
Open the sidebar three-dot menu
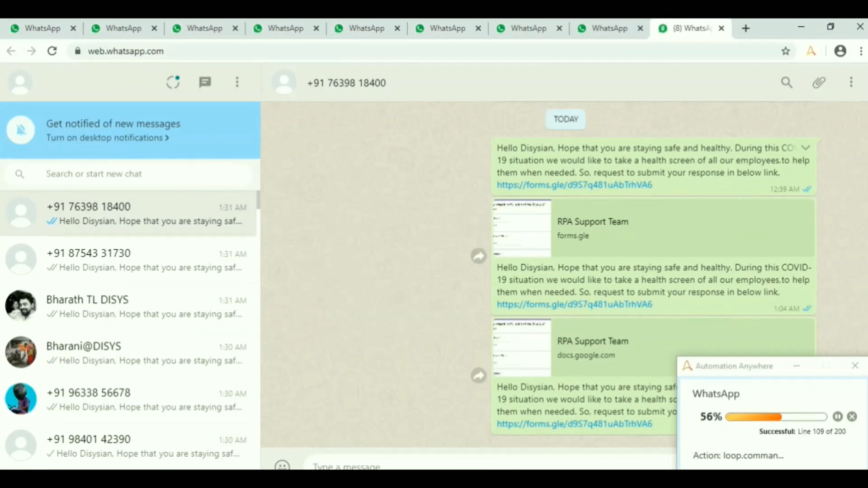pos(237,82)
